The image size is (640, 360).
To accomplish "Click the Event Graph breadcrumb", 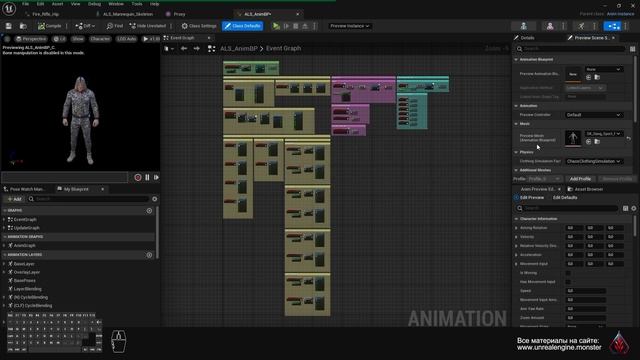I will pyautogui.click(x=283, y=49).
